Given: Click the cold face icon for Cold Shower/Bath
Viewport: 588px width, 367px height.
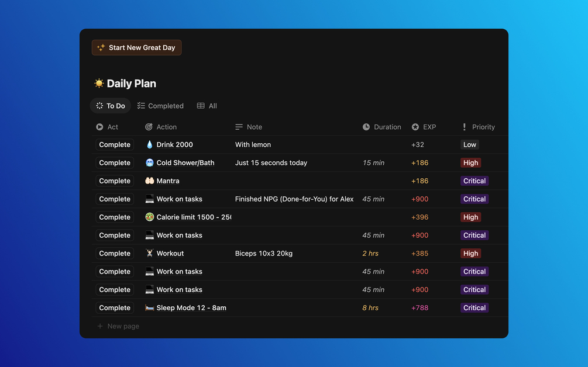Looking at the screenshot, I should (150, 162).
